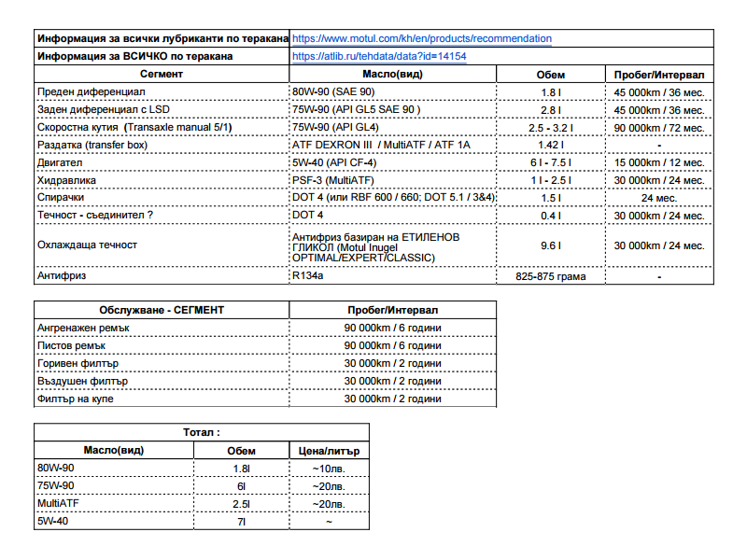747x560 pixels.
Task: Select the 'Охлаждаща течност' row label
Action: (162, 245)
